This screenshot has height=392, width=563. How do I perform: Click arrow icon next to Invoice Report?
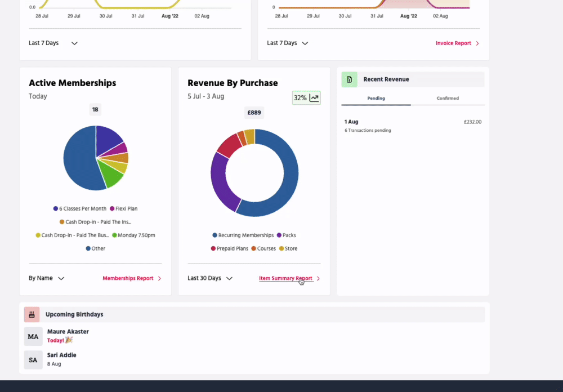click(477, 43)
